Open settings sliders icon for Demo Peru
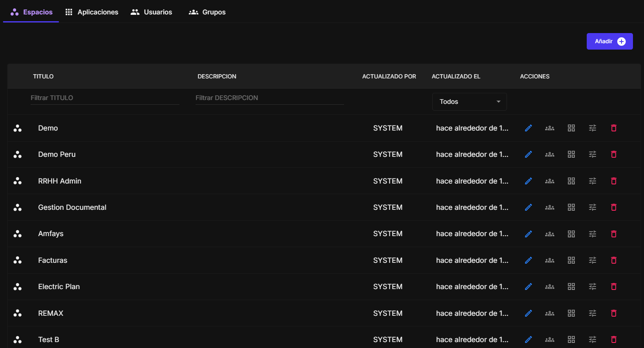This screenshot has width=644, height=348. tap(593, 154)
